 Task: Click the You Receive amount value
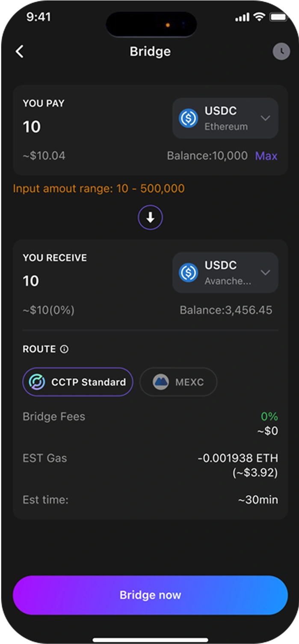click(x=31, y=281)
